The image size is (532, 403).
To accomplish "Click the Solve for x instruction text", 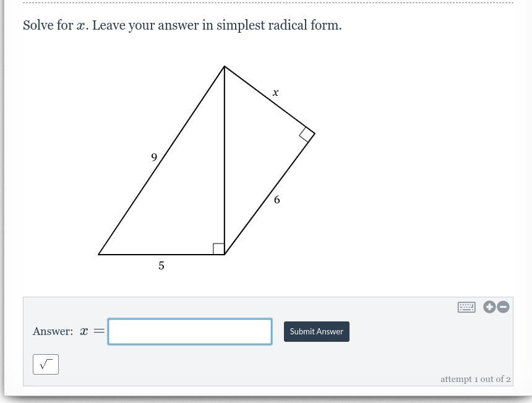I will [x=182, y=25].
